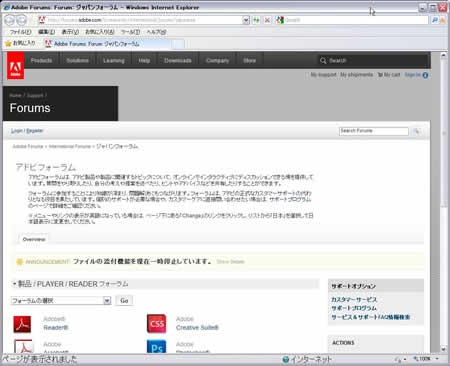450x366 pixels.
Task: Open the 表示 menu
Action: [x=70, y=32]
